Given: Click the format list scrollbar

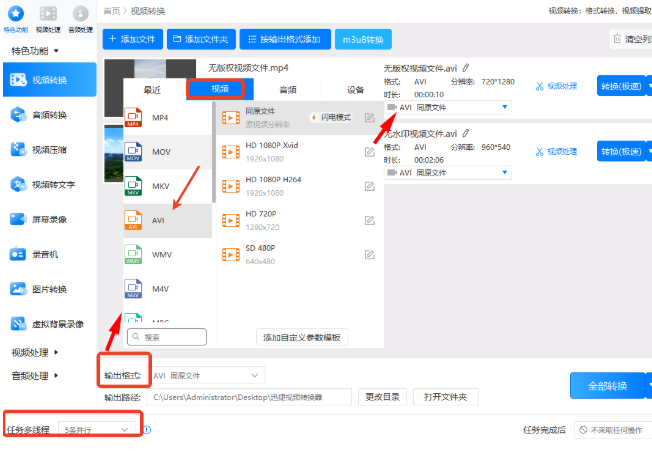Looking at the screenshot, I should coord(214,152).
